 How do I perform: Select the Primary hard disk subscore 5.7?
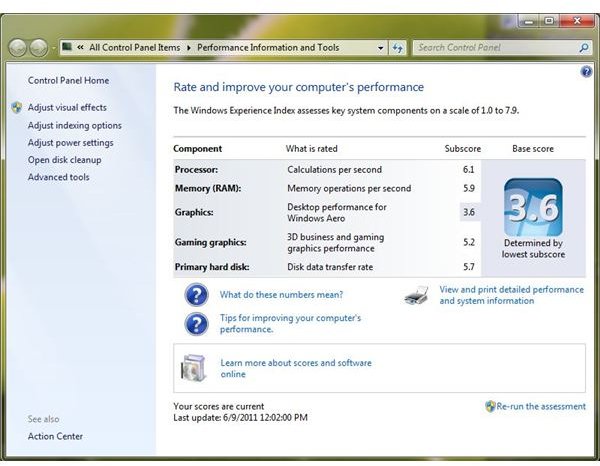(469, 267)
